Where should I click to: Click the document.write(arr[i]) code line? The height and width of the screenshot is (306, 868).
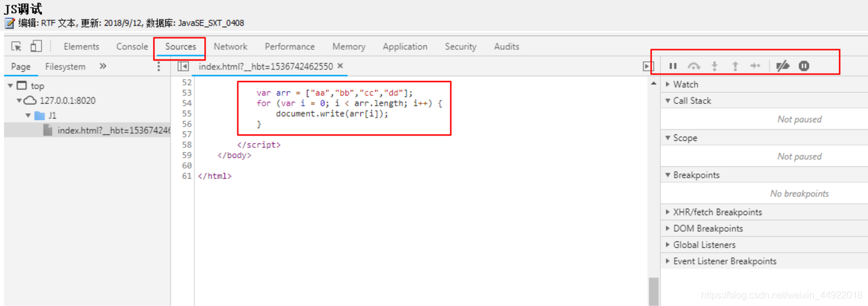[332, 113]
